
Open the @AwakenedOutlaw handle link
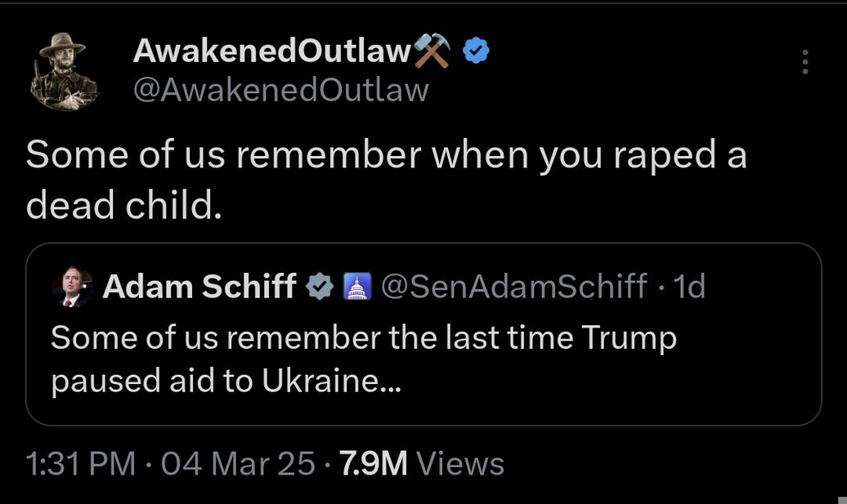tap(281, 90)
